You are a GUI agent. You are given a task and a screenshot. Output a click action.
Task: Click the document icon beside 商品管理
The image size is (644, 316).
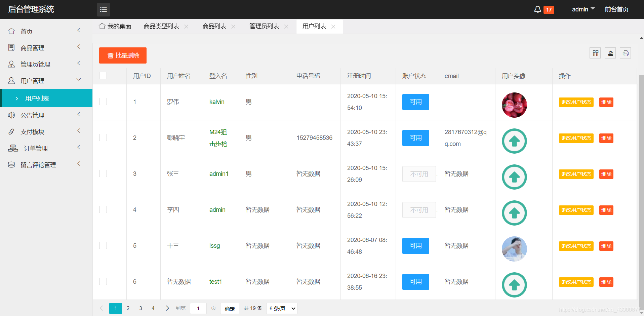coord(11,47)
